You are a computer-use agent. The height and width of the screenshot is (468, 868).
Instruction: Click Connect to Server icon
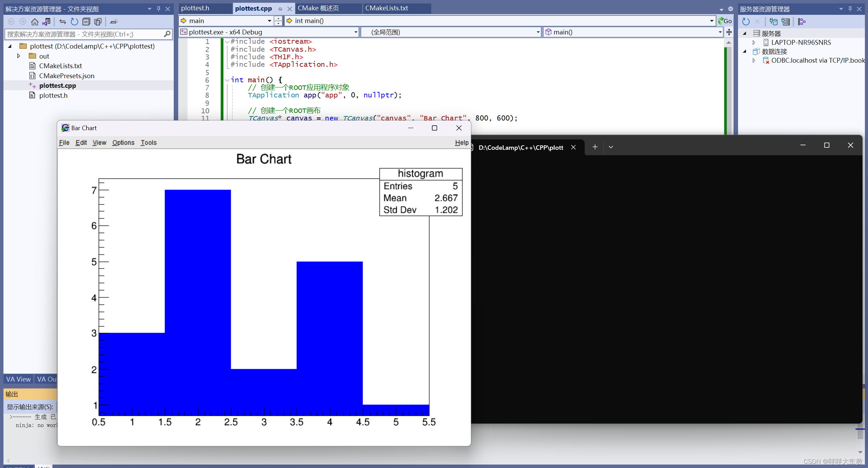click(786, 22)
